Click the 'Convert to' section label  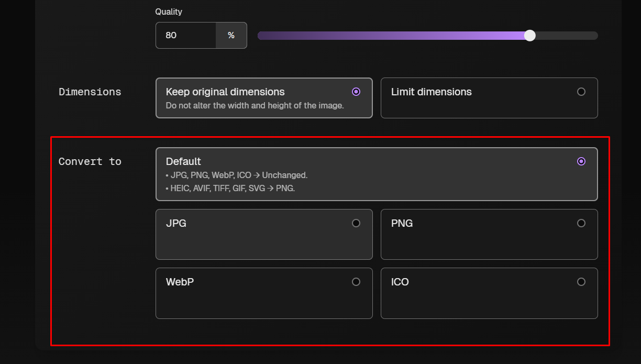[x=90, y=161]
